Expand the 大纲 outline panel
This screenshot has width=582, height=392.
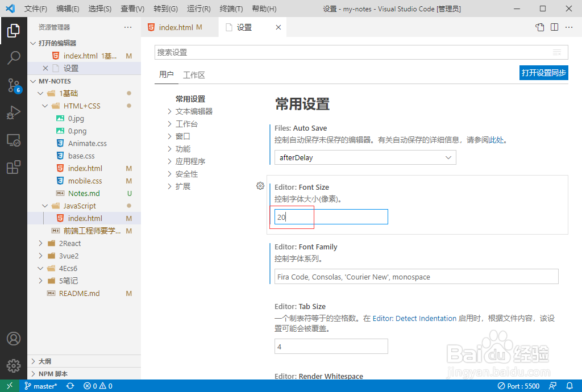[33, 361]
